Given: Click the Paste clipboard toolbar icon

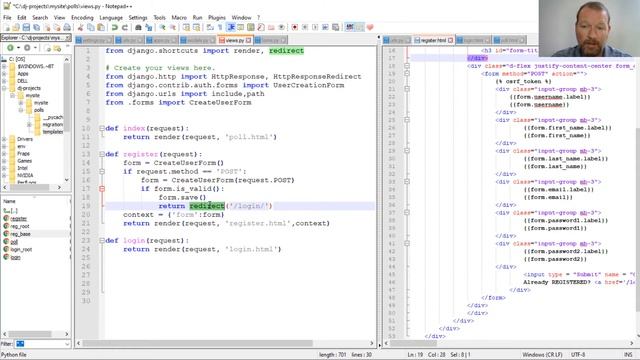Looking at the screenshot, I should (x=101, y=27).
